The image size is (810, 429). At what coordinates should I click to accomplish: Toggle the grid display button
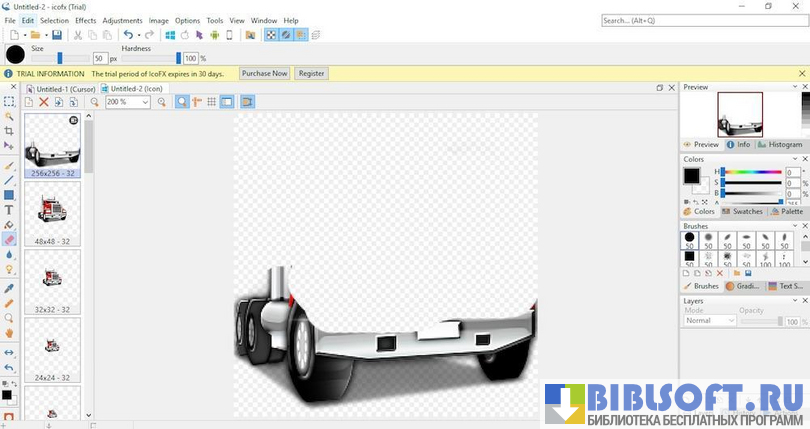pos(211,102)
